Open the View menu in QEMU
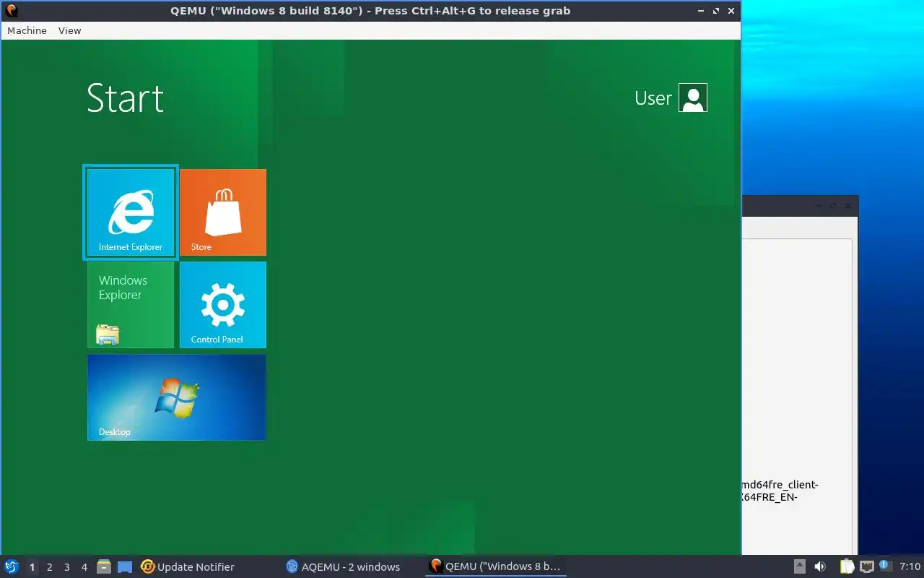Viewport: 924px width, 578px height. pos(70,30)
